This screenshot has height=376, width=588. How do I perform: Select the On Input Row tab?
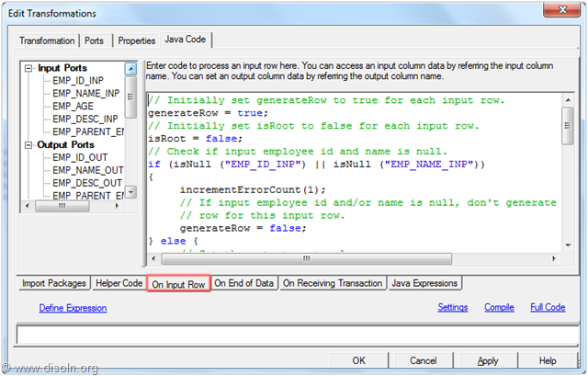[178, 284]
